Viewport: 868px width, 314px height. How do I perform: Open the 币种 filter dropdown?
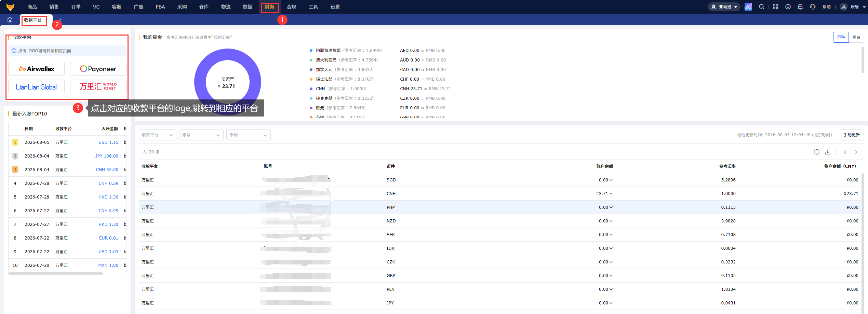[249, 135]
